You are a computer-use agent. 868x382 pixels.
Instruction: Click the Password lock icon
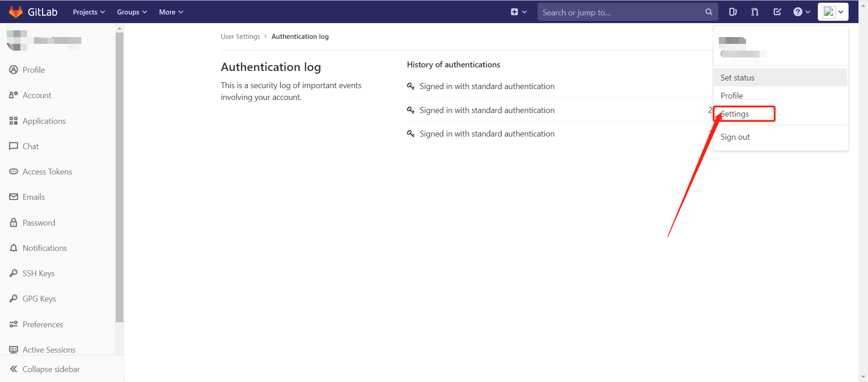tap(14, 222)
